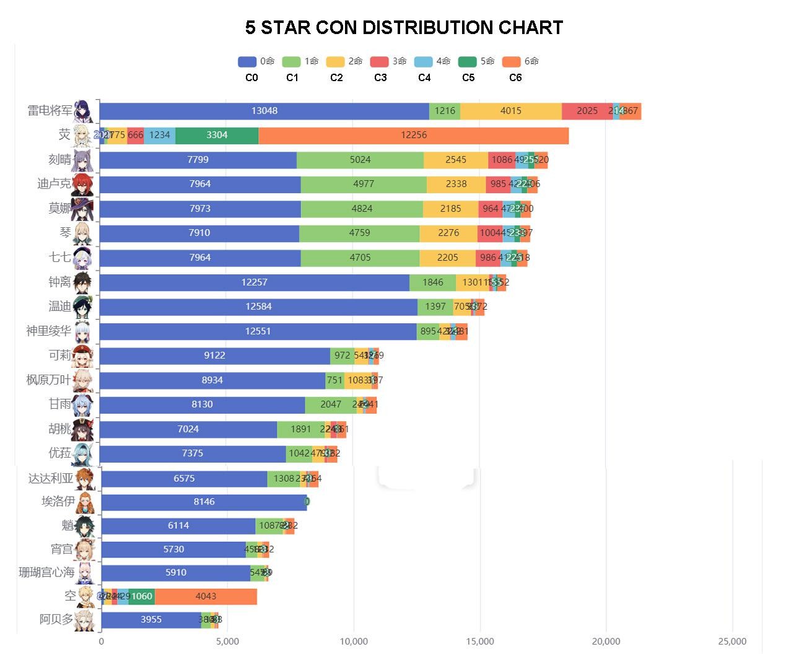Click the 5命 dark green legend swatch
Viewport: 812px width, 654px height.
point(467,61)
